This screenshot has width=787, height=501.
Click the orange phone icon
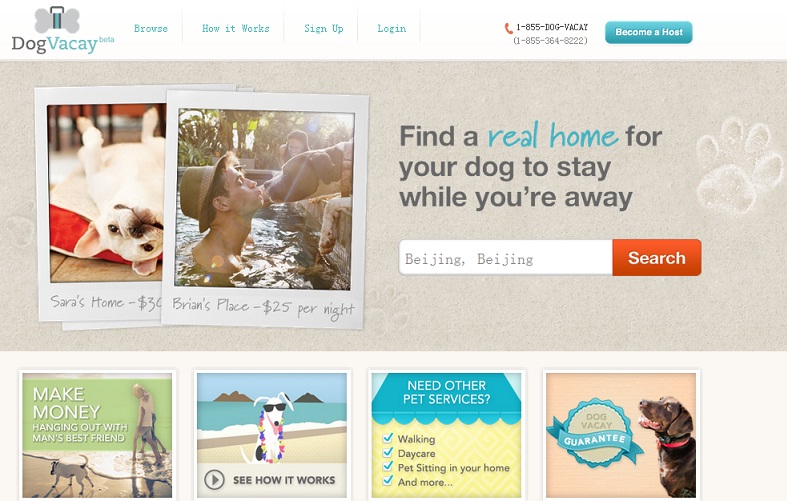[508, 28]
